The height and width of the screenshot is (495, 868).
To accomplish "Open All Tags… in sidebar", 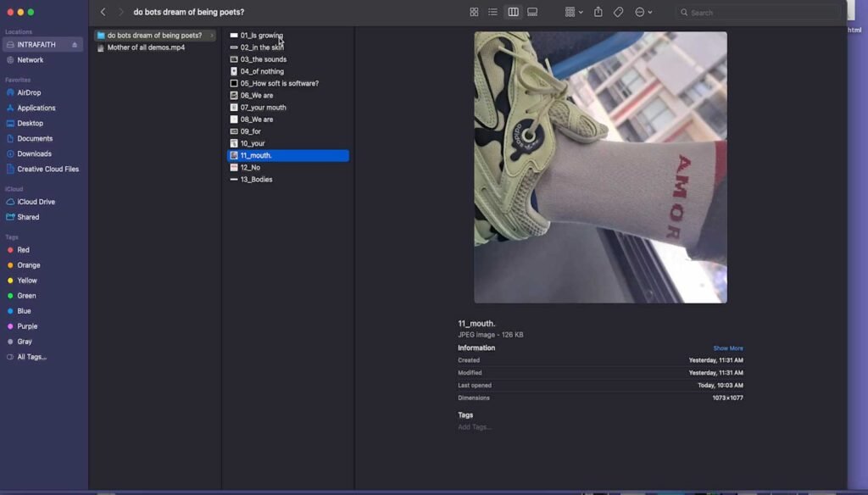I will 31,357.
